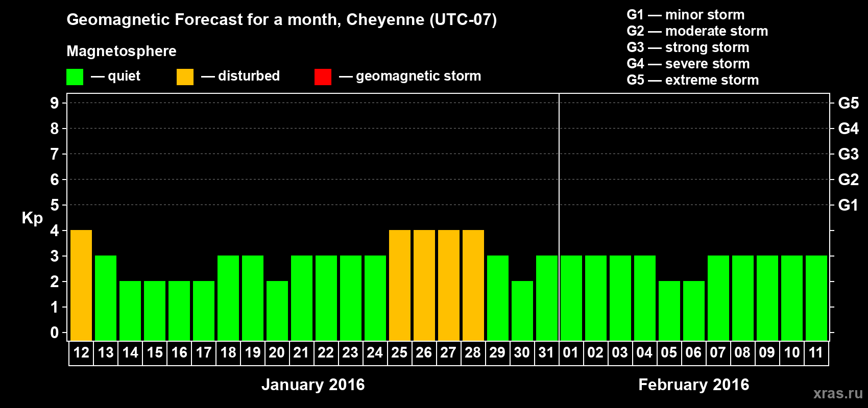
Task: Click the date label 12
Action: coord(81,352)
